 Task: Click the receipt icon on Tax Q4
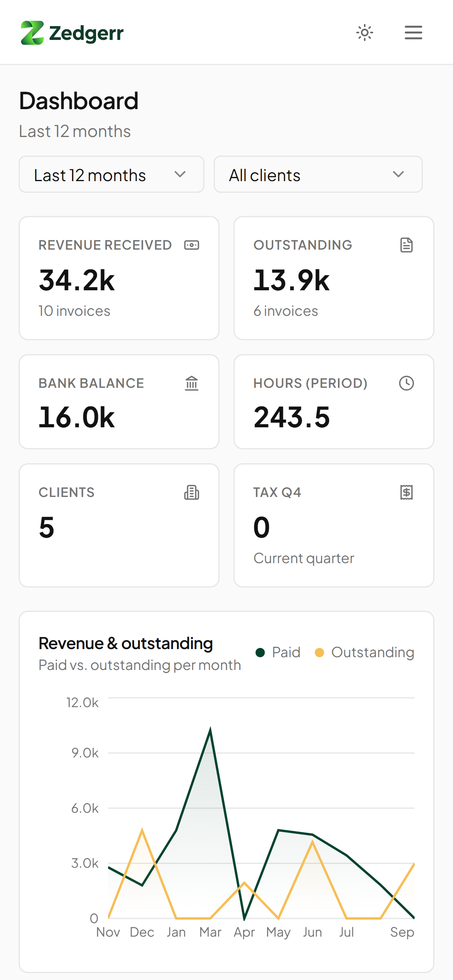click(x=407, y=492)
